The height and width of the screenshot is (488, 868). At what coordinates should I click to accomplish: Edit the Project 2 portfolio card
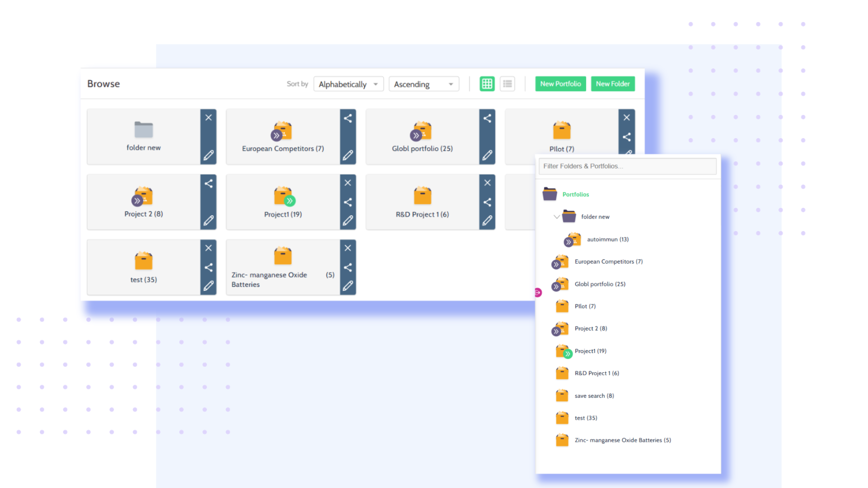pos(208,220)
